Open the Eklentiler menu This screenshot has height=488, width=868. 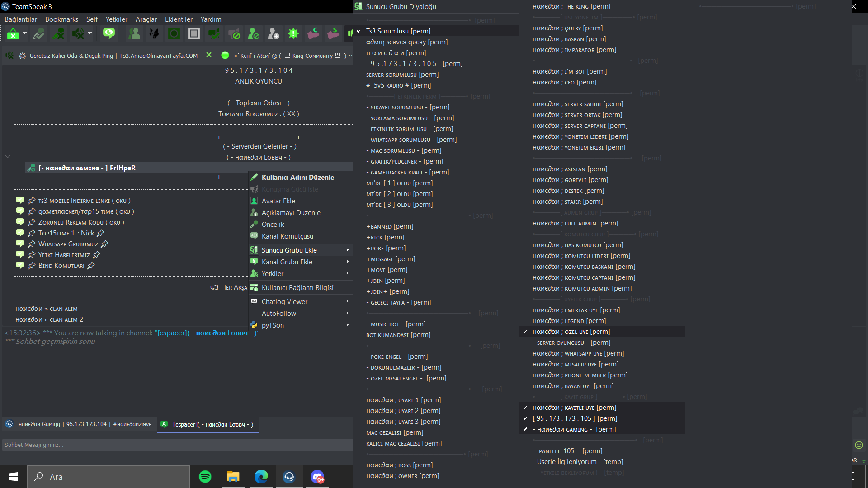179,19
